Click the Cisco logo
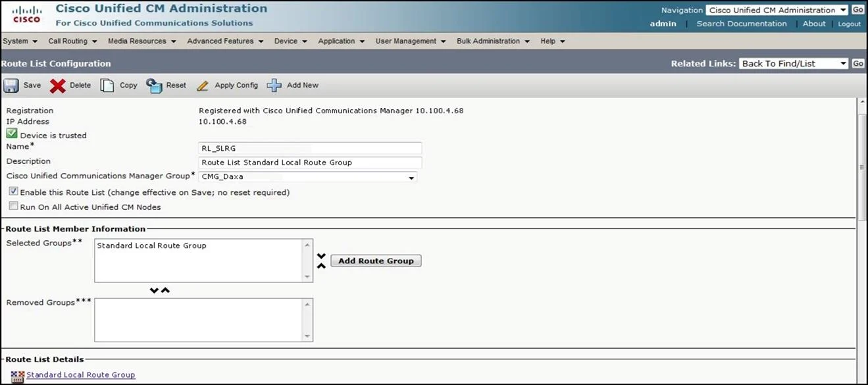The width and height of the screenshot is (868, 385). (x=26, y=15)
